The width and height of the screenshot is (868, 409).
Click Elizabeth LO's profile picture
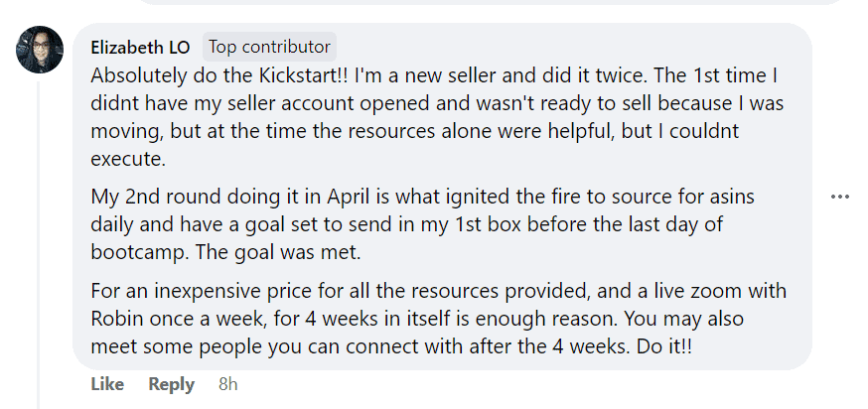coord(41,49)
